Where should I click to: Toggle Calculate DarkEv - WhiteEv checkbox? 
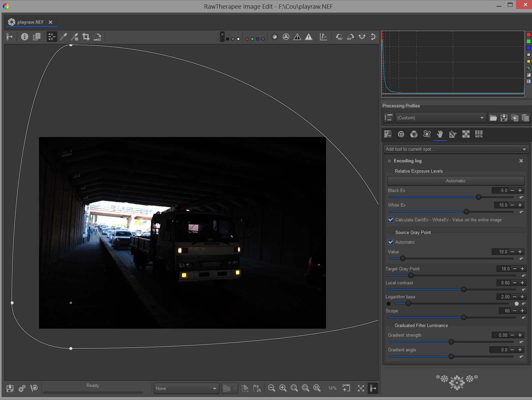pos(391,220)
